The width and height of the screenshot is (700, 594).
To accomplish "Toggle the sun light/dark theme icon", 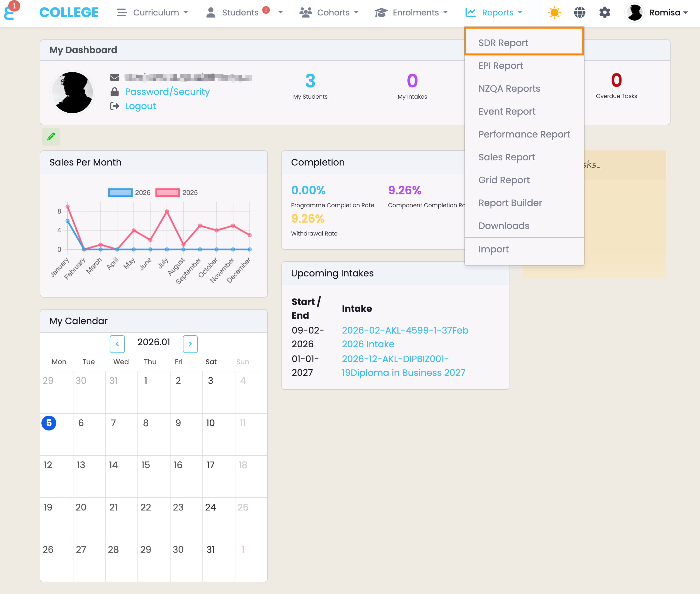I will (554, 13).
